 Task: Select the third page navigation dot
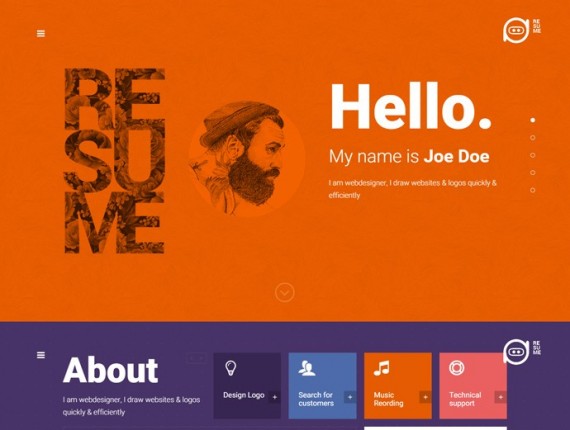[x=533, y=155]
